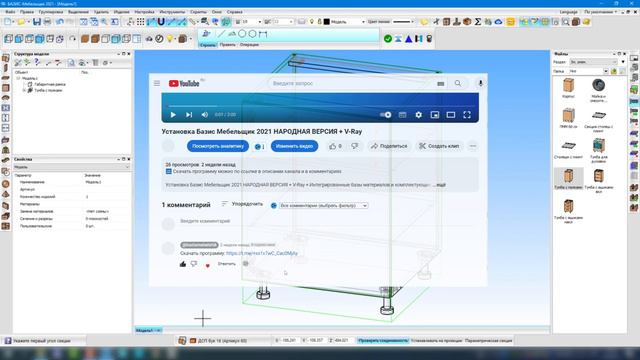640x360 pixels.
Task: Click the theater mode rectangle icon
Action: click(x=451, y=115)
